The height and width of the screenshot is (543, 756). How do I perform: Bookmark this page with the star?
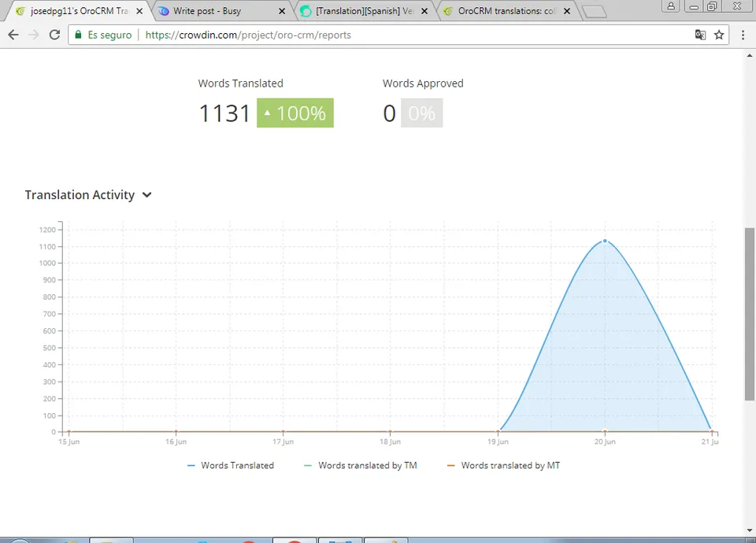719,35
